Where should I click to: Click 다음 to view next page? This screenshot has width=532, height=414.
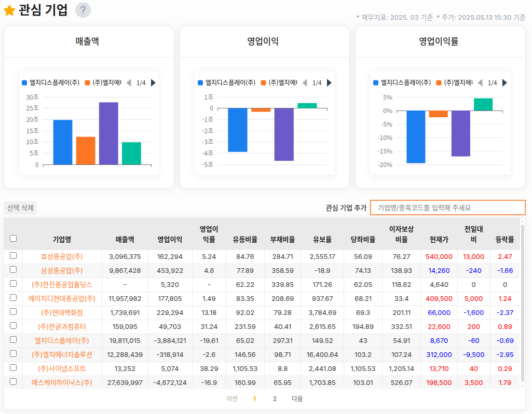click(297, 399)
